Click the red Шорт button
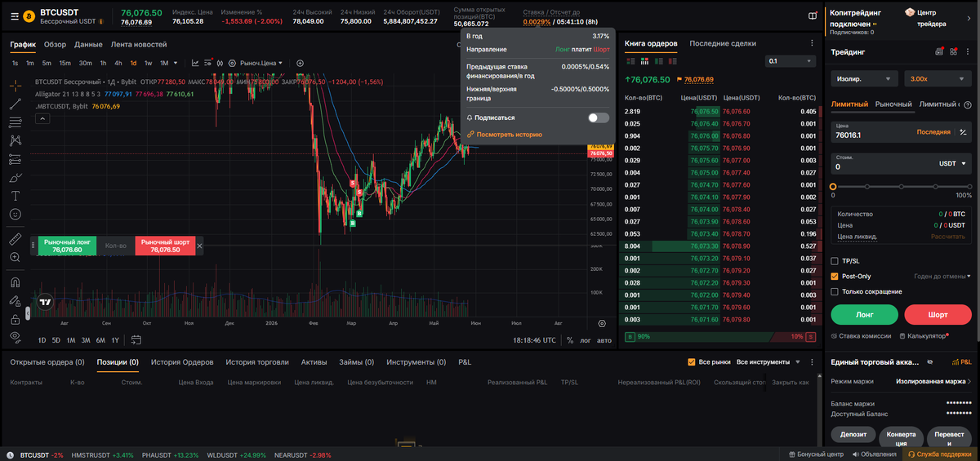 (x=938, y=314)
